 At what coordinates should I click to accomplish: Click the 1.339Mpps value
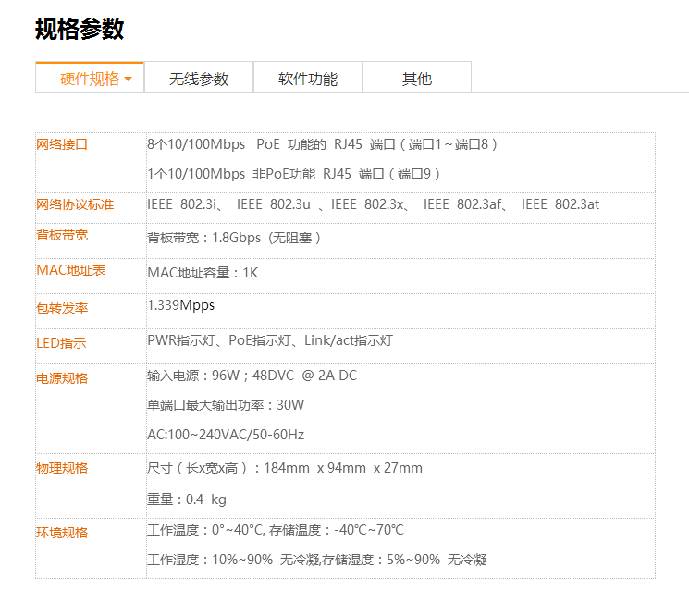pyautogui.click(x=180, y=305)
